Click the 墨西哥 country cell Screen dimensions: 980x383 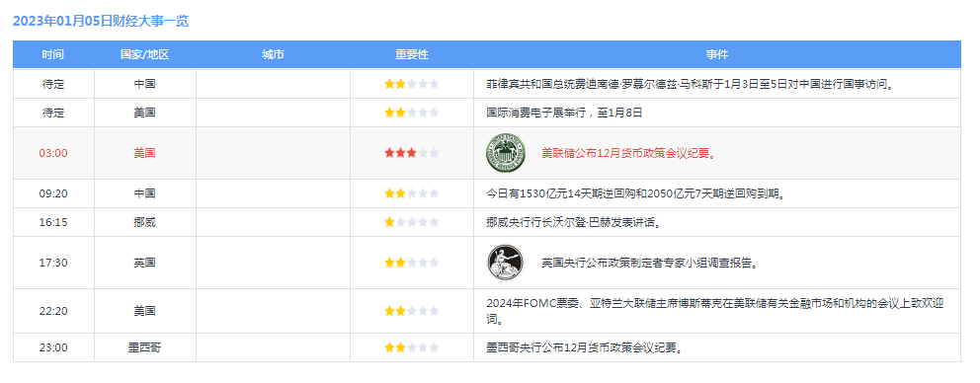coord(144,347)
